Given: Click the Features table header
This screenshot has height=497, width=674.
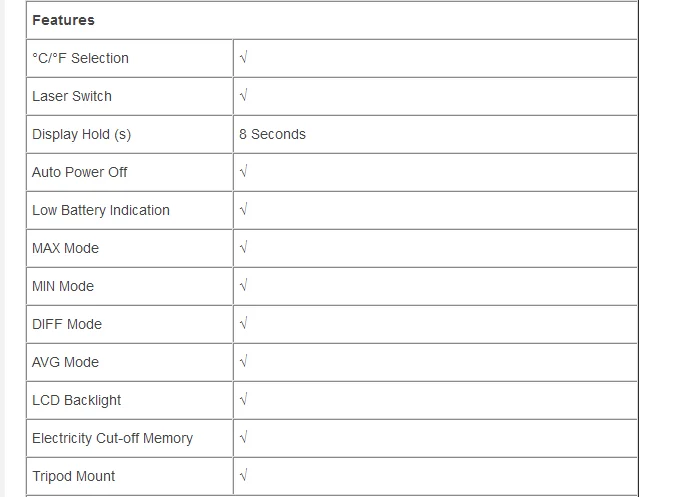Looking at the screenshot, I should pyautogui.click(x=64, y=20).
